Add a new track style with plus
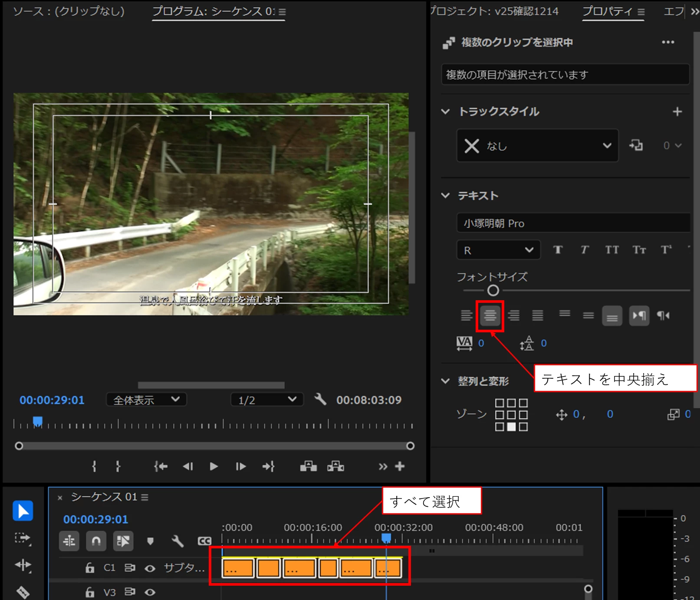The width and height of the screenshot is (700, 600). point(677,112)
